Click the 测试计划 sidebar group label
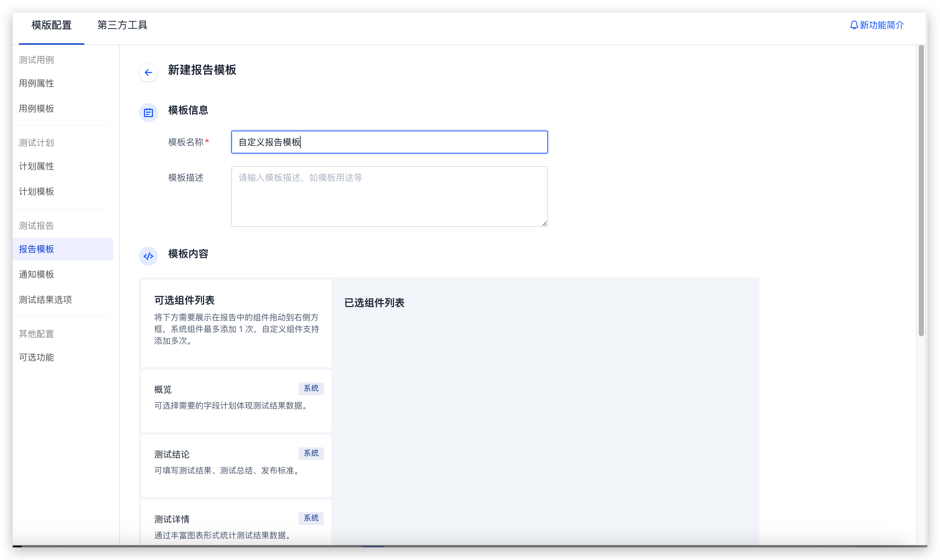This screenshot has height=560, width=940. (37, 143)
